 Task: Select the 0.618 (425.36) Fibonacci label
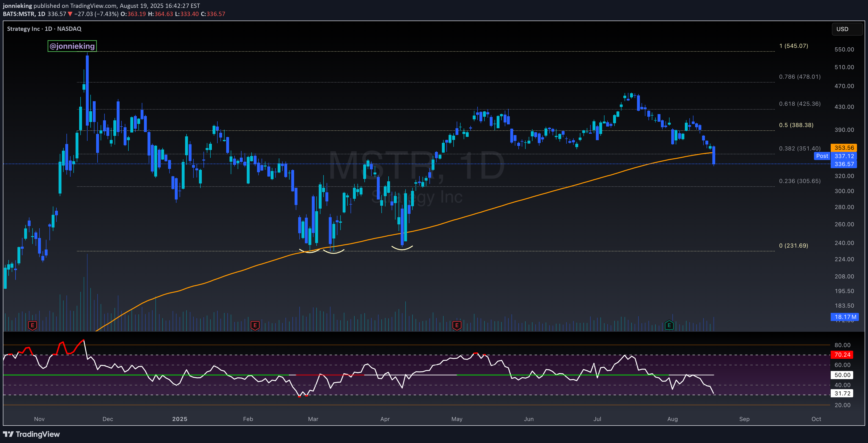click(x=800, y=104)
